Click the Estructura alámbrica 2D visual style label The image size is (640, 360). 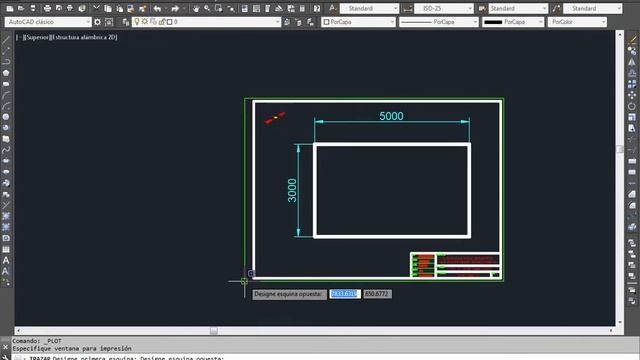pyautogui.click(x=84, y=37)
